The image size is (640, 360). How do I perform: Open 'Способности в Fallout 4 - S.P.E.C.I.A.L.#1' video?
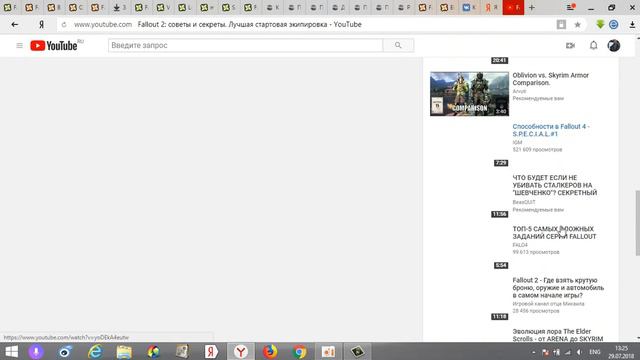pyautogui.click(x=551, y=130)
